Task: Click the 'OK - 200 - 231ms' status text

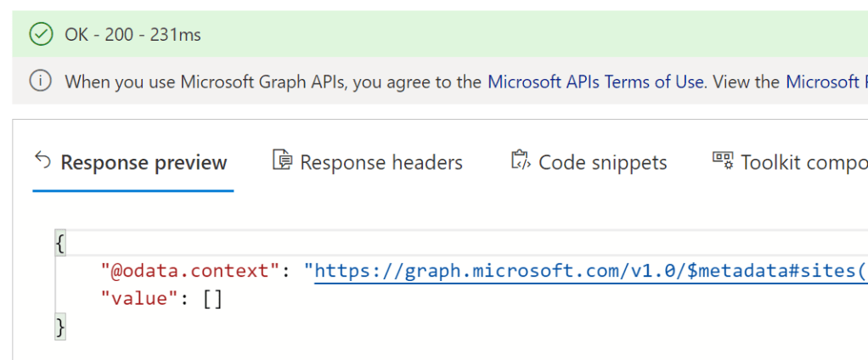Action: coord(133,35)
